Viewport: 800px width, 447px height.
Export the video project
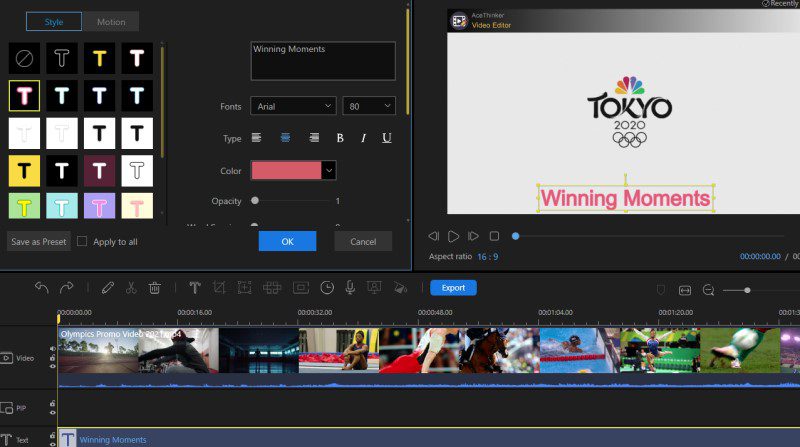tap(453, 288)
